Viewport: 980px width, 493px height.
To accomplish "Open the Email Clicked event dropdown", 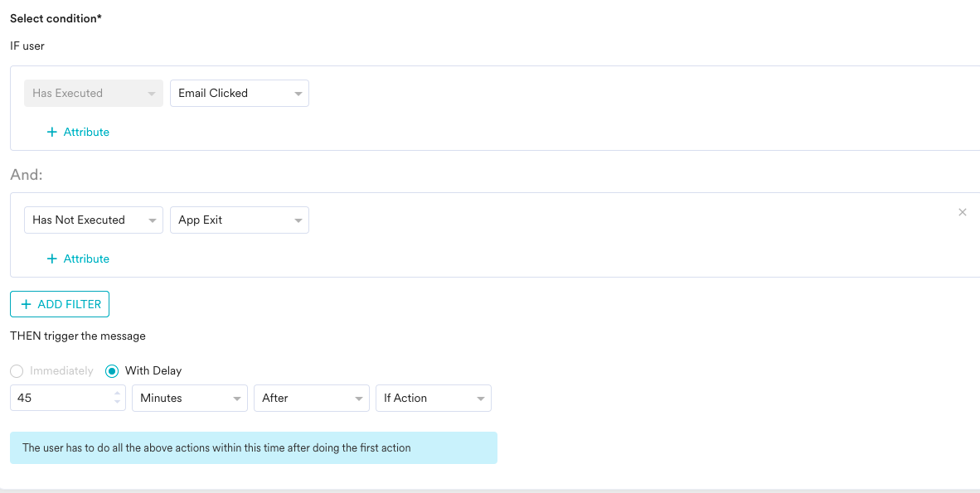I will click(x=240, y=93).
